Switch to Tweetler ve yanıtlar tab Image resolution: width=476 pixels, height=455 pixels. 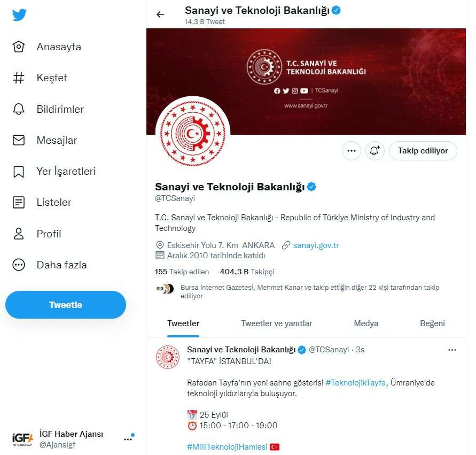tap(276, 323)
